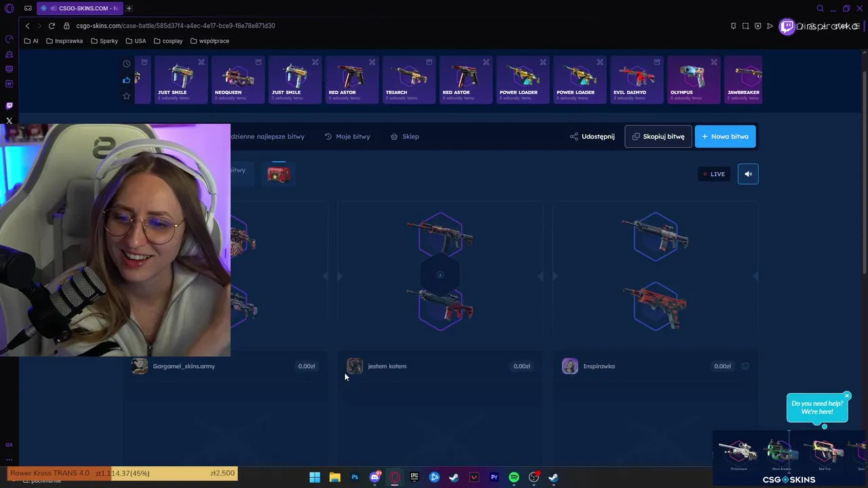Click the site padlock security icon

coord(66,26)
